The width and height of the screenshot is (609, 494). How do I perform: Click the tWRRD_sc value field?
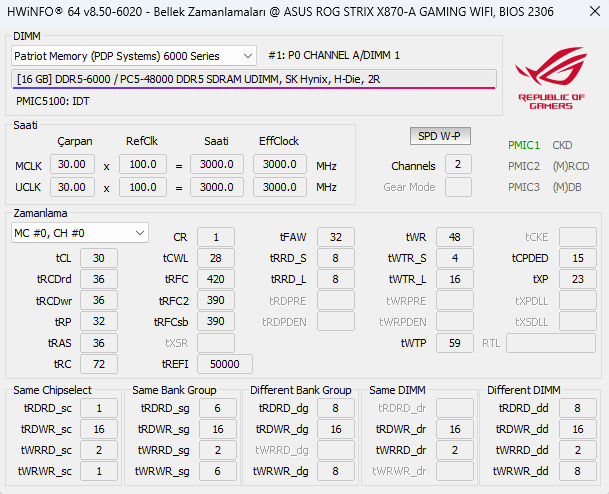[x=99, y=450]
